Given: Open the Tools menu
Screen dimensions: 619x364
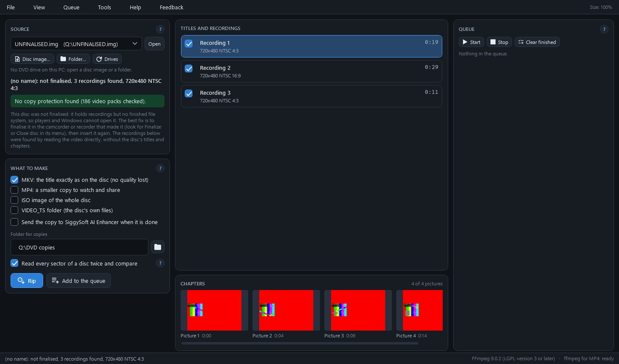Looking at the screenshot, I should pos(104,7).
